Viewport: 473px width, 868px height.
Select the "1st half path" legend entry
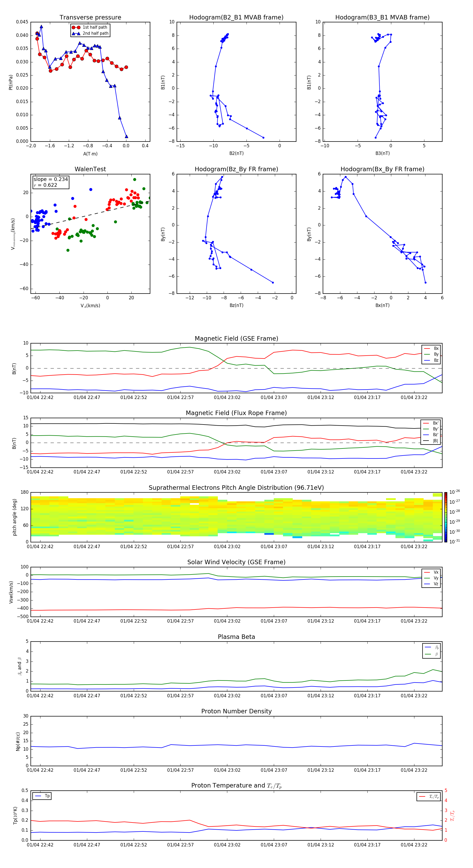click(90, 27)
